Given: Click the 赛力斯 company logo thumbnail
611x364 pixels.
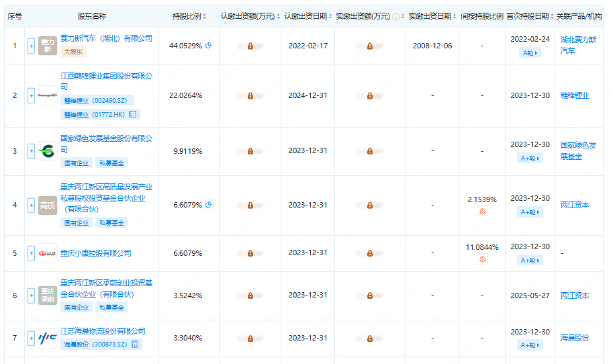Looking at the screenshot, I should pyautogui.click(x=48, y=46).
